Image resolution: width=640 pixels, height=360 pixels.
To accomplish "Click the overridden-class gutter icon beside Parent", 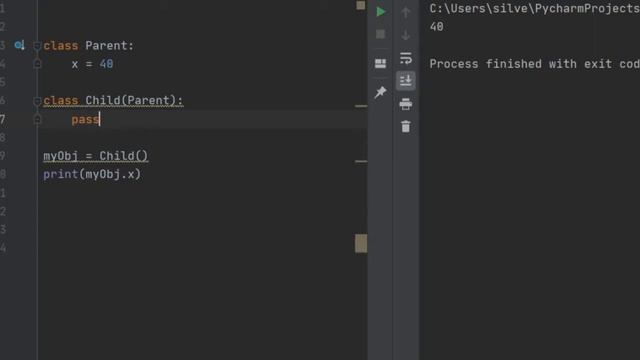I will (20, 45).
